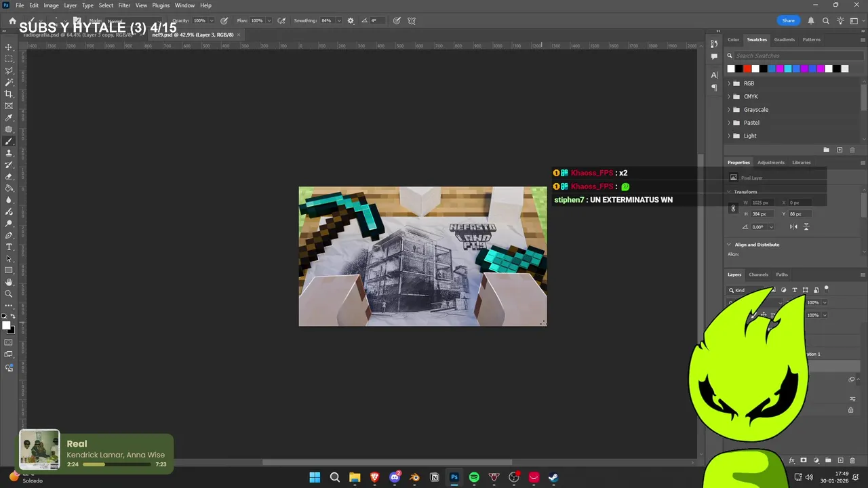Screen dimensions: 868x488
Task: Open the Filter menu
Action: pyautogui.click(x=124, y=5)
